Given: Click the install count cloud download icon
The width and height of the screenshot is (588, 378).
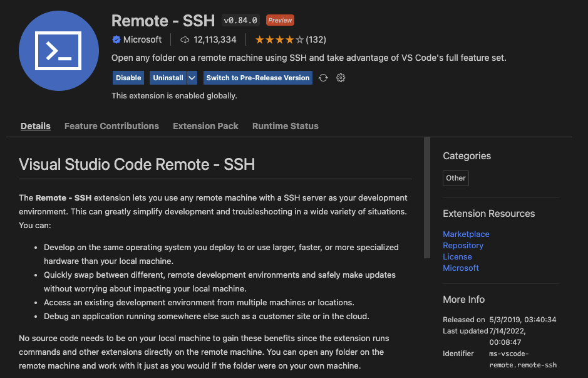Looking at the screenshot, I should point(185,39).
